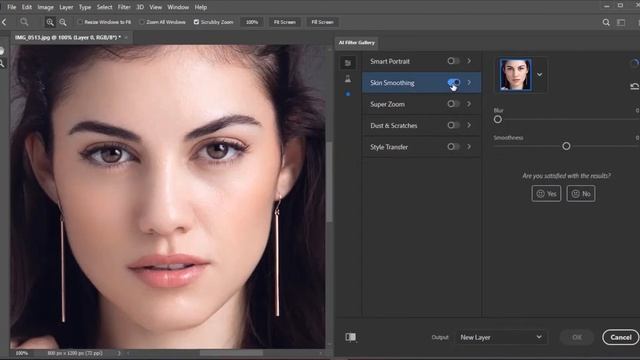Image resolution: width=640 pixels, height=360 pixels.
Task: Open the Type menu
Action: pyautogui.click(x=85, y=7)
